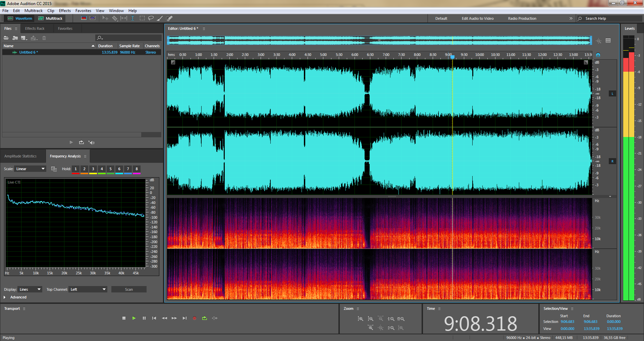Toggle the left channel L button
The image size is (644, 341).
point(612,94)
